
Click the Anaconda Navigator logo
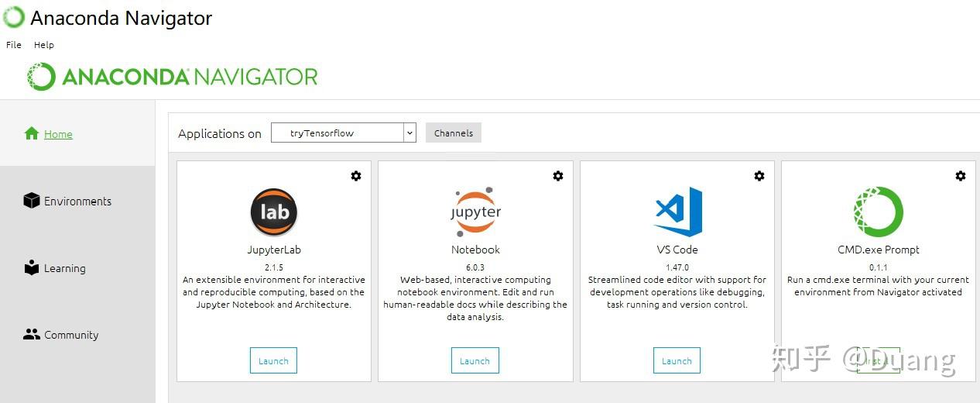pos(172,77)
